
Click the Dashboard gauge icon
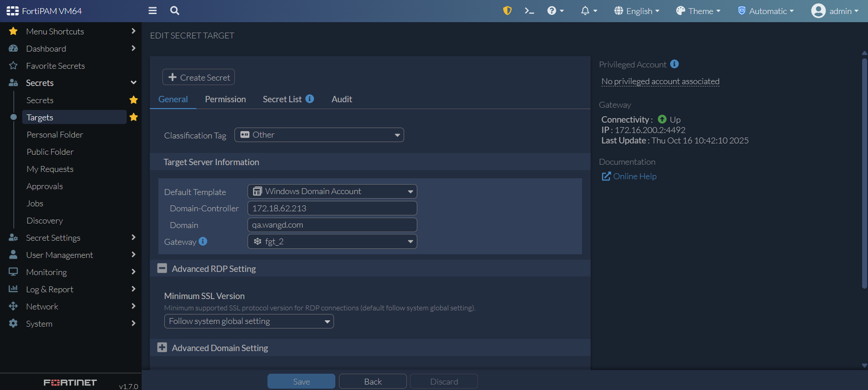point(13,48)
